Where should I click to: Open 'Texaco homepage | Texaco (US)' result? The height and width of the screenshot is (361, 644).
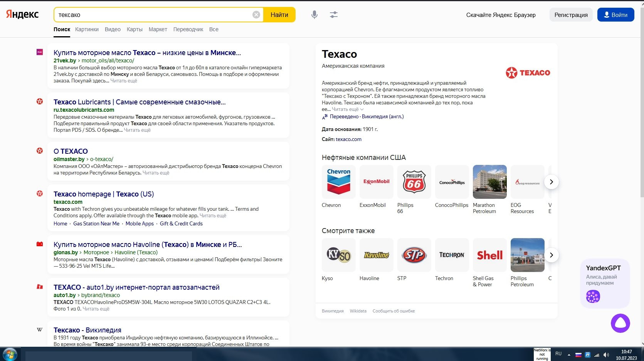click(104, 194)
